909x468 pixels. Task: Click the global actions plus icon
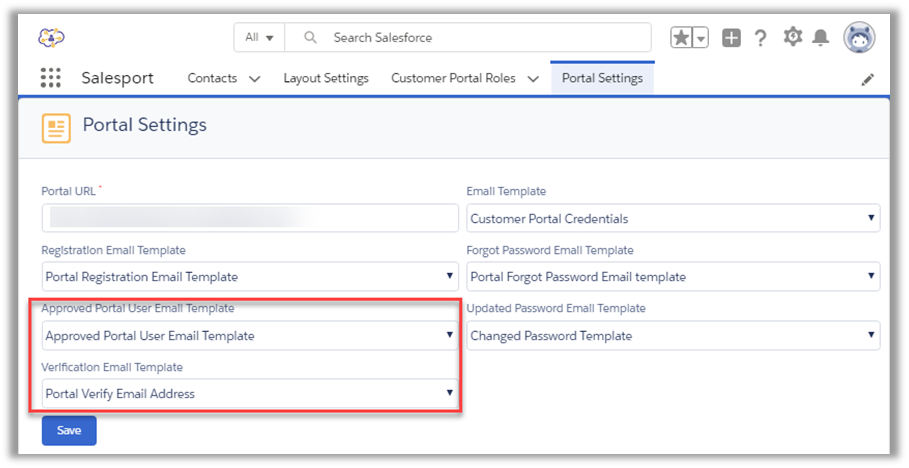[x=731, y=38]
